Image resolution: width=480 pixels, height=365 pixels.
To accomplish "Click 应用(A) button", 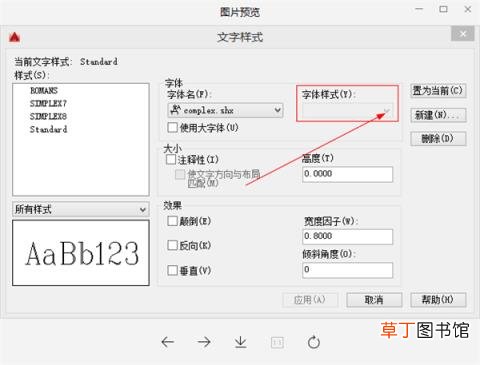I will (310, 300).
